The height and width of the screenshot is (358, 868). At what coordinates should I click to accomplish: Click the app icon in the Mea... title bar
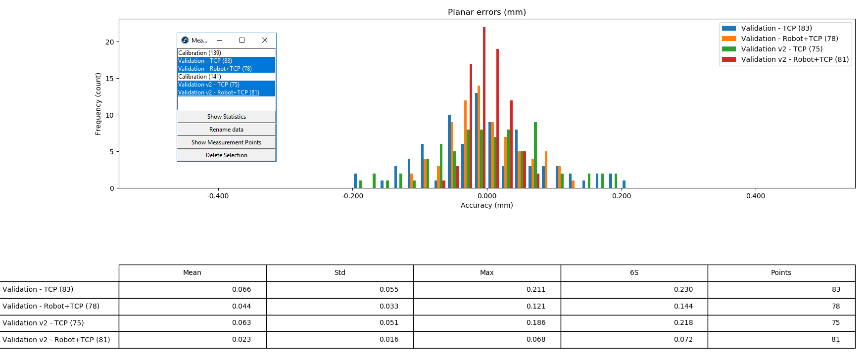coord(185,40)
